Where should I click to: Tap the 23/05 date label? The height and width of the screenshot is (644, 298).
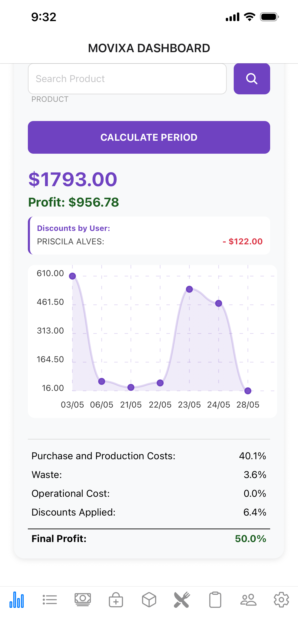189,405
